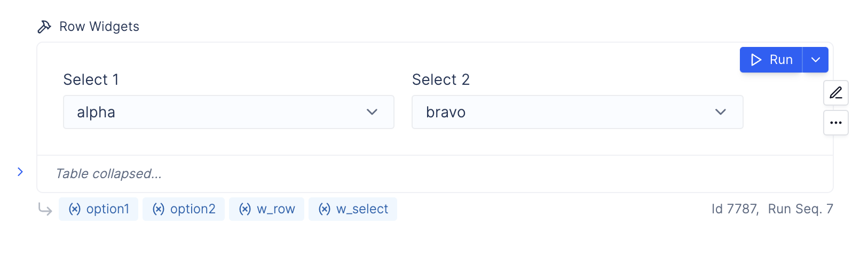Click the variable icon on option2 chip
The height and width of the screenshot is (256, 868).
point(159,209)
